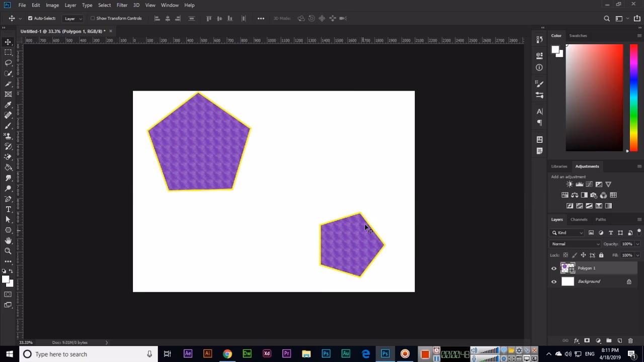Enable the Auto-Select checkbox
This screenshot has width=644, height=362.
click(31, 18)
